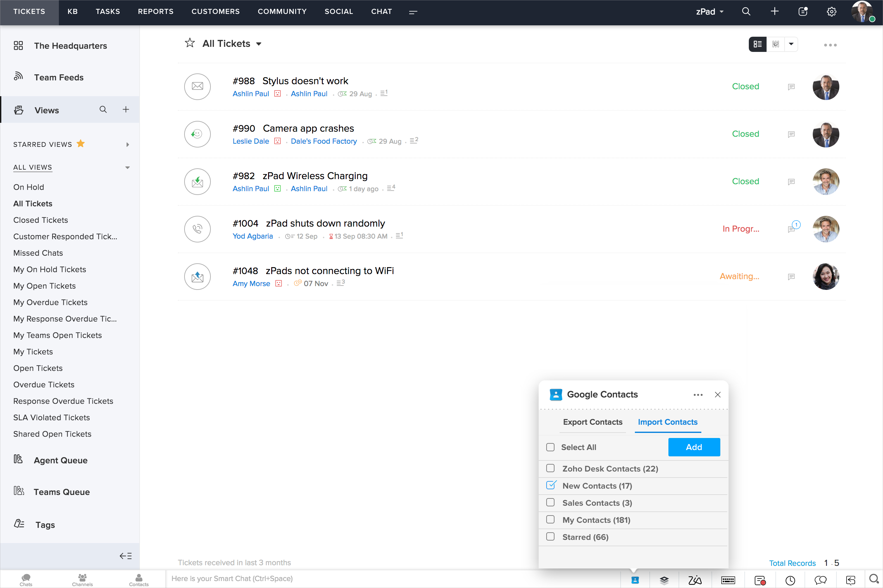Viewport: 883px width, 588px height.
Task: Expand the Starred Views section
Action: [x=128, y=144]
